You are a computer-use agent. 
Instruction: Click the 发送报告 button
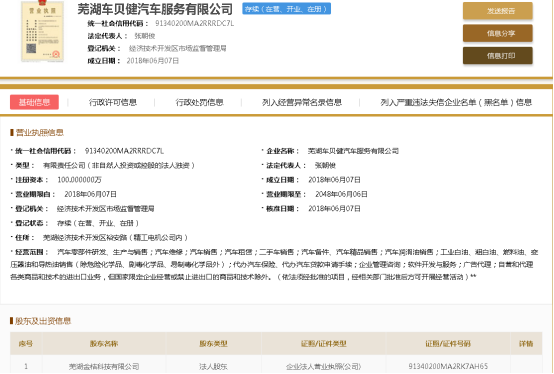(x=497, y=11)
